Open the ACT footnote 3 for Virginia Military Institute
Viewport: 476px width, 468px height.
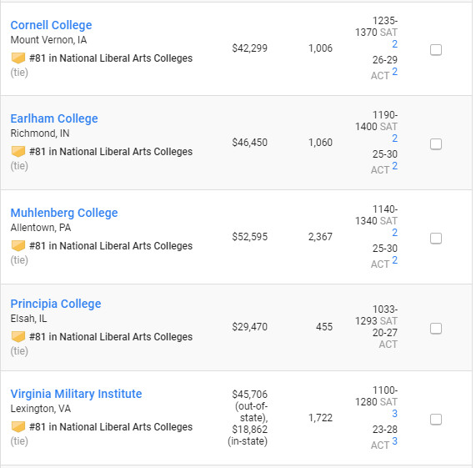click(x=394, y=441)
